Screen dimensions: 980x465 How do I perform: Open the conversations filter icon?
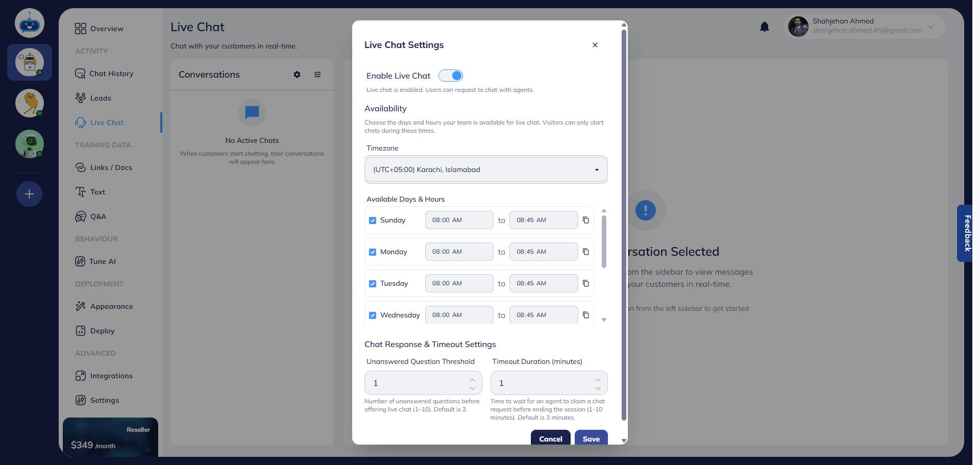(317, 75)
